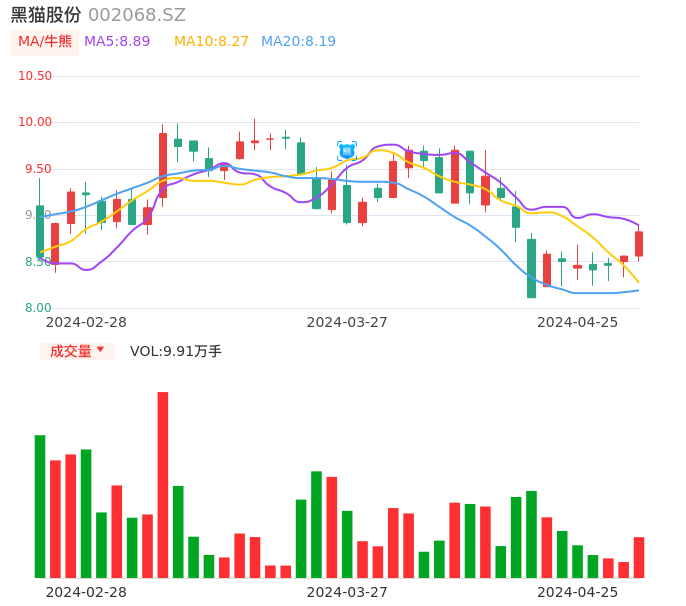Click the stock code 002068.SZ
The height and width of the screenshot is (606, 686).
point(137,15)
